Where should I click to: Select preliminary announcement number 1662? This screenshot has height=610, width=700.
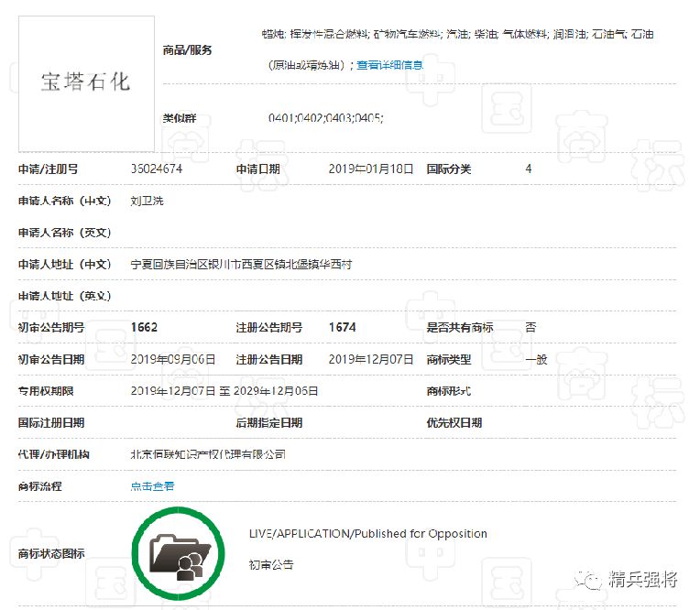click(x=144, y=327)
